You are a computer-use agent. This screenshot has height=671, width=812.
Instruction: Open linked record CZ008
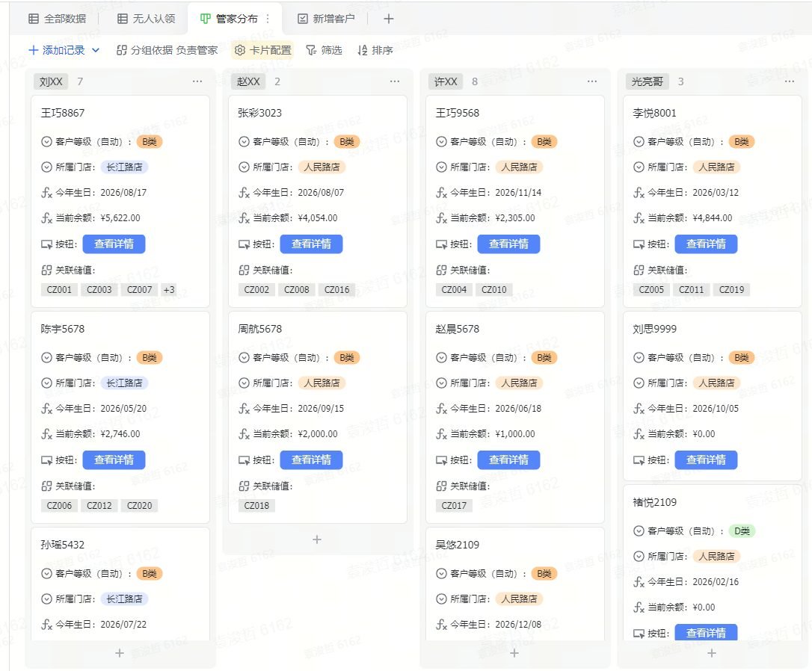(x=297, y=290)
